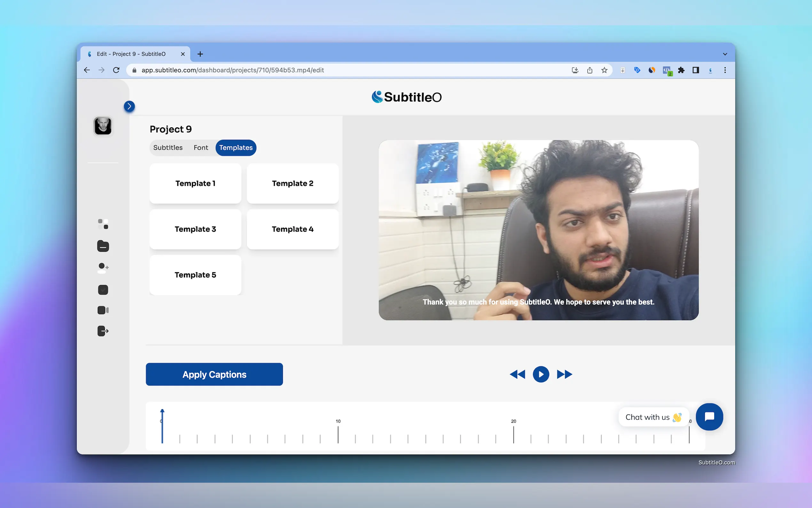Screen dimensions: 812x508
Task: Open the projects folder icon in sidebar
Action: tap(103, 246)
